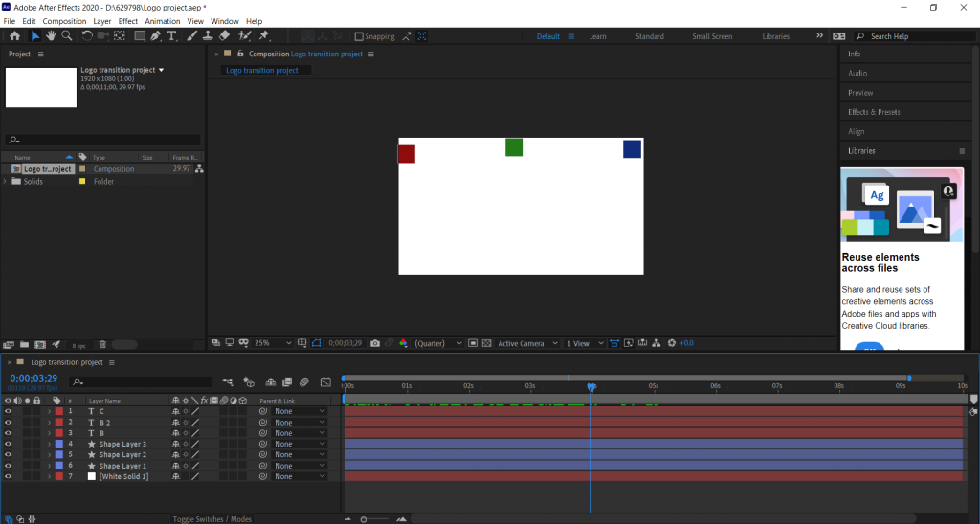The width and height of the screenshot is (980, 524).
Task: Open the 25% magnification dropdown
Action: [x=267, y=343]
